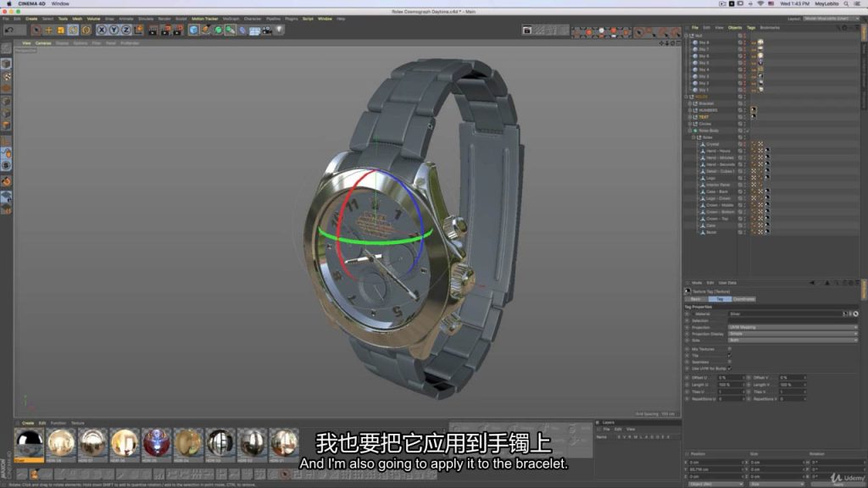Screen dimensions: 868x488
Task: Open Texture menu in Material Manager
Action: click(x=77, y=424)
